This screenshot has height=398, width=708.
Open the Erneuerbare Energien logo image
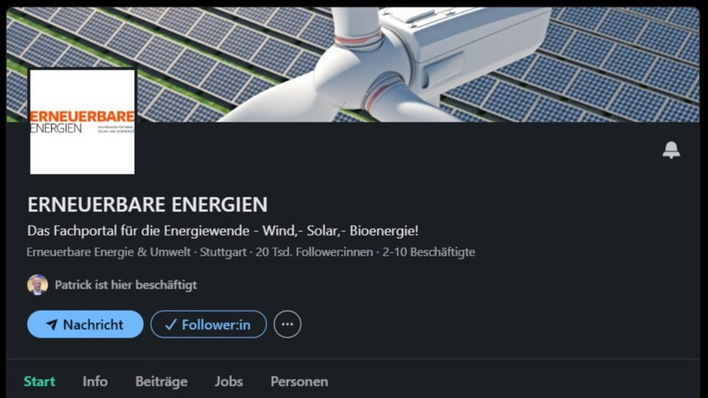(82, 122)
